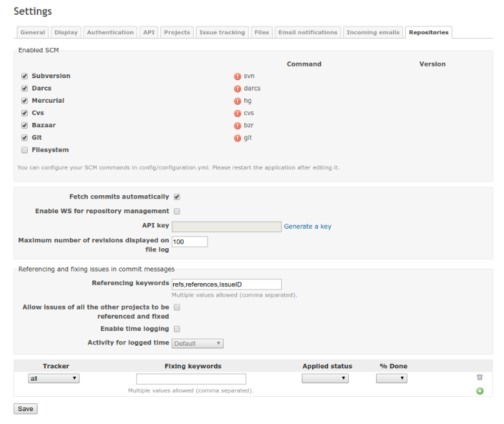Open the Applied status dropdown
The image size is (504, 424).
pos(325,379)
